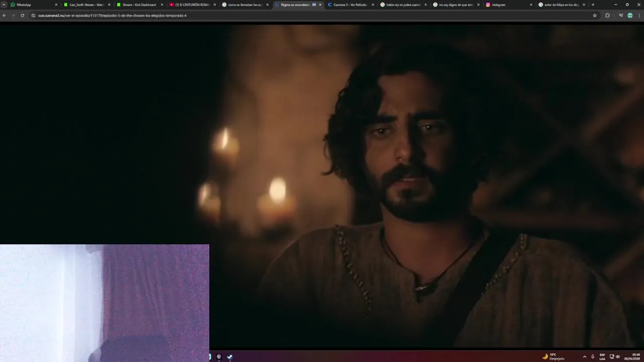Open the Cuevana 3 - Ver Películas tab
644x362 pixels.
(350, 5)
